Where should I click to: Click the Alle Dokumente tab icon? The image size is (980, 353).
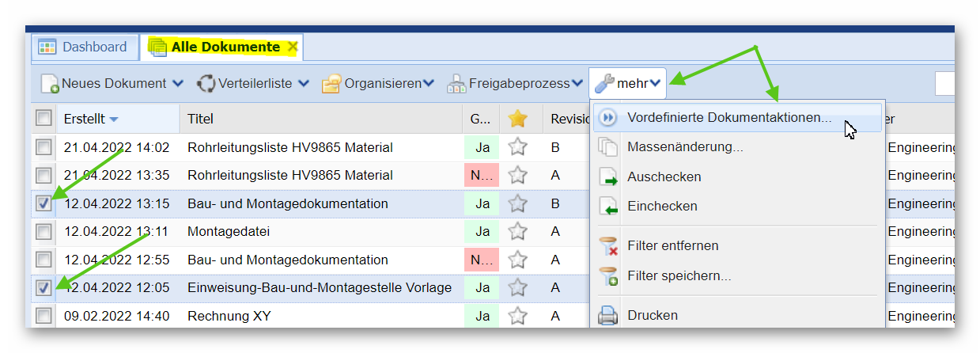point(157,47)
